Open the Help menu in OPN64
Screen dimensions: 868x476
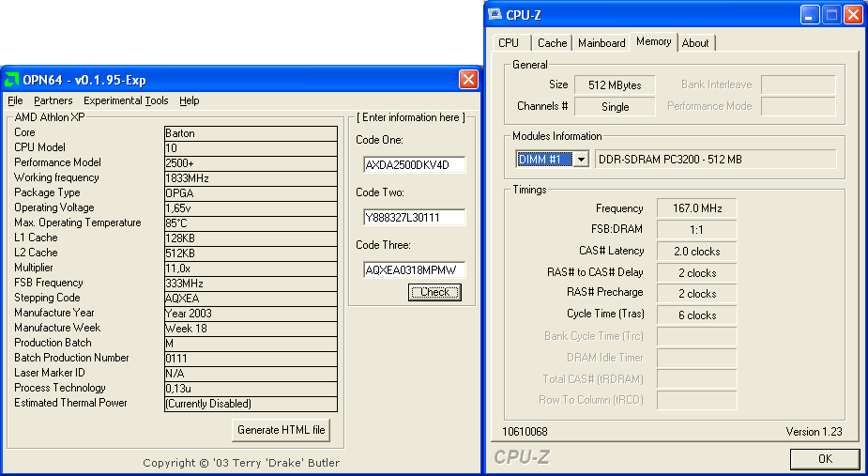(x=190, y=100)
